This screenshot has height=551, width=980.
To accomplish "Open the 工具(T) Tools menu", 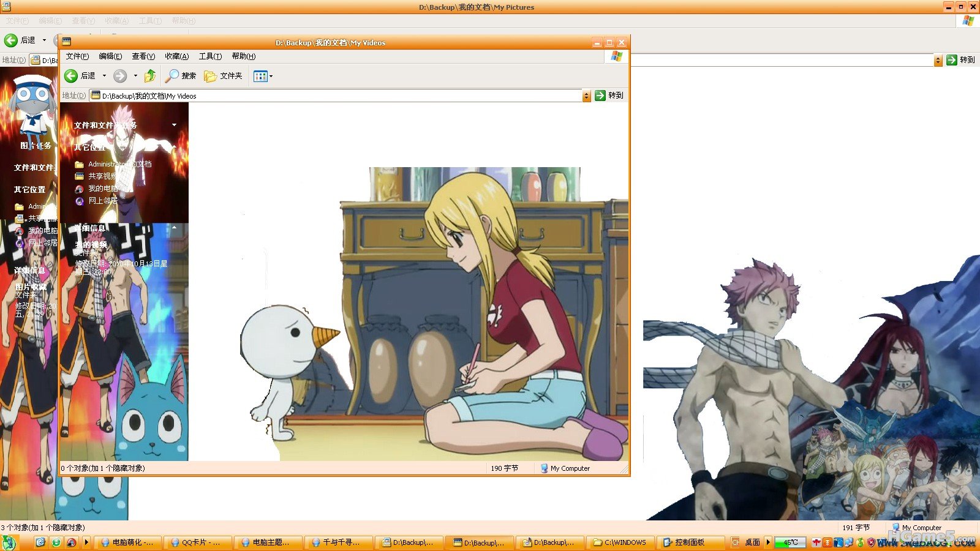I will (210, 56).
